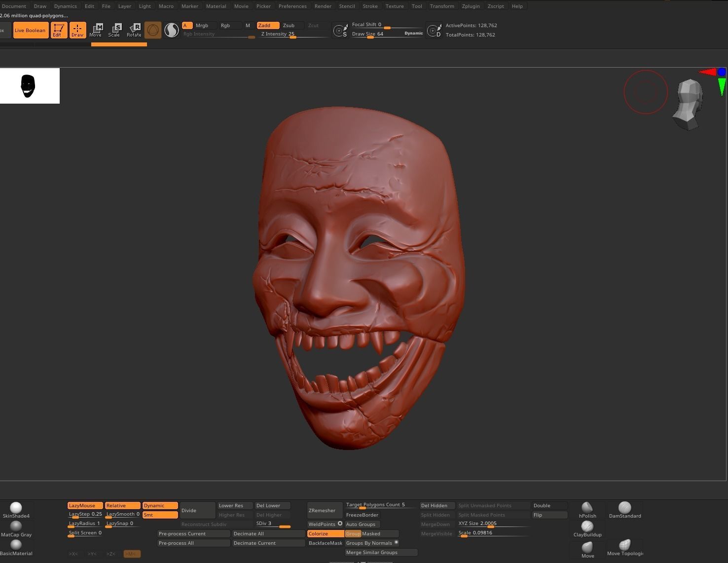Open the Dynamics menu
Image resolution: width=728 pixels, height=563 pixels.
(65, 6)
